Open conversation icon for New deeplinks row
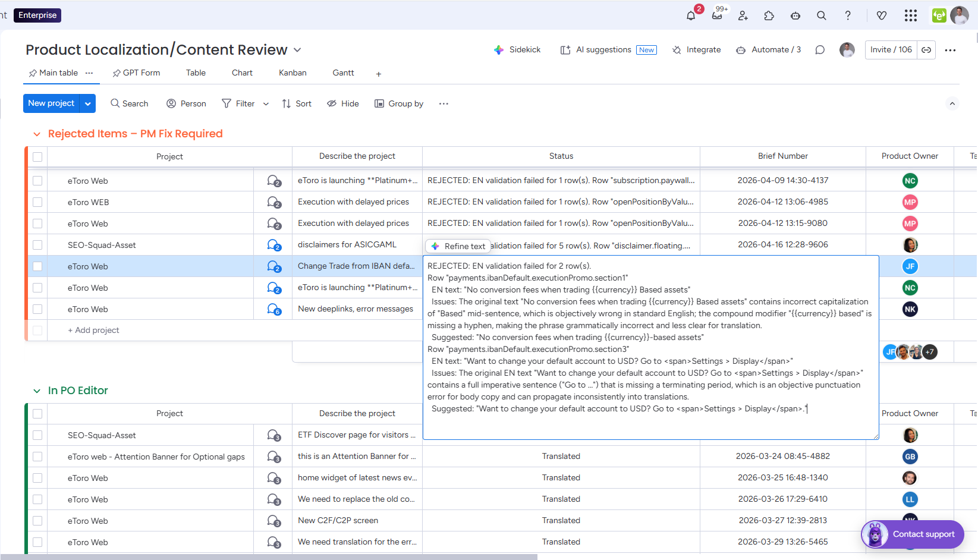 [273, 309]
